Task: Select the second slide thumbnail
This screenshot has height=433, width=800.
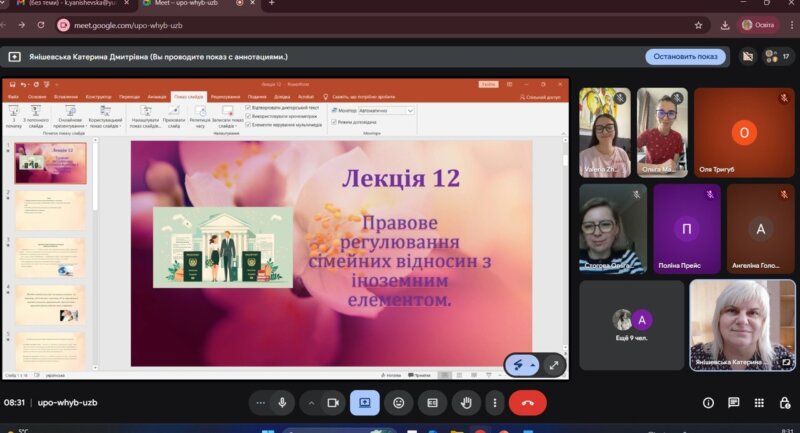Action: pos(50,210)
